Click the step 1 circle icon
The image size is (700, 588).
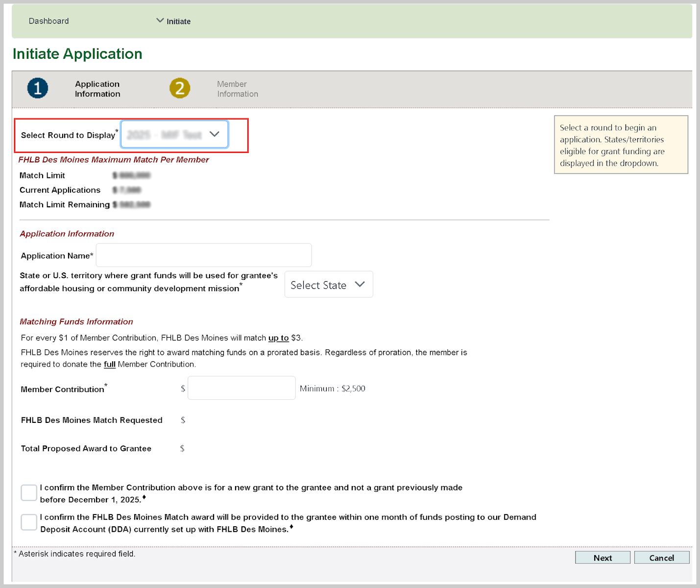point(38,88)
